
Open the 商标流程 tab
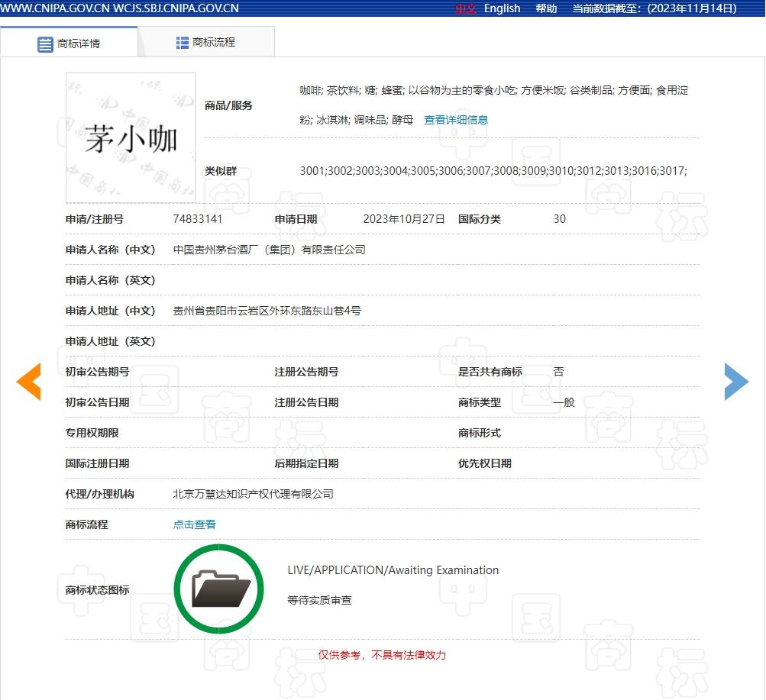tap(214, 43)
